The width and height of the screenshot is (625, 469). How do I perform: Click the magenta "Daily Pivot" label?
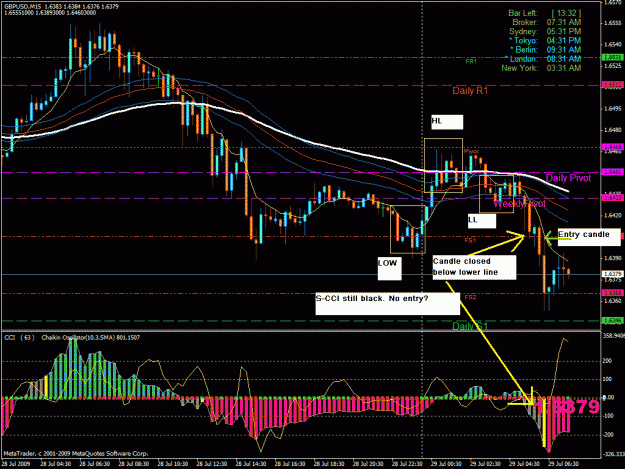[x=568, y=178]
